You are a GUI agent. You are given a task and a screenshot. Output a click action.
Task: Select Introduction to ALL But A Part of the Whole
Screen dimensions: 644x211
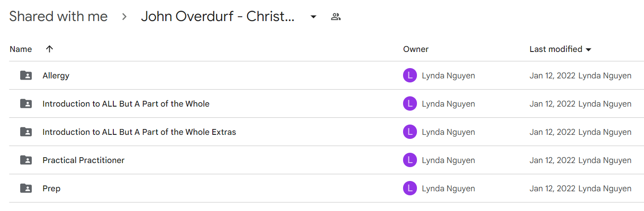[x=126, y=103]
